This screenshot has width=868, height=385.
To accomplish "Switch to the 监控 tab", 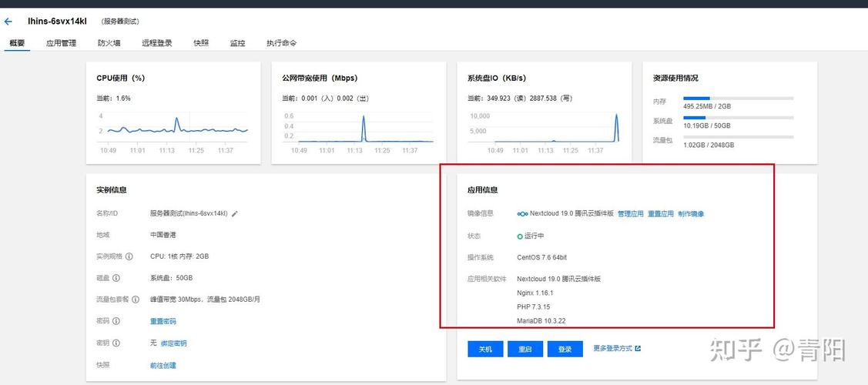I will tap(237, 42).
